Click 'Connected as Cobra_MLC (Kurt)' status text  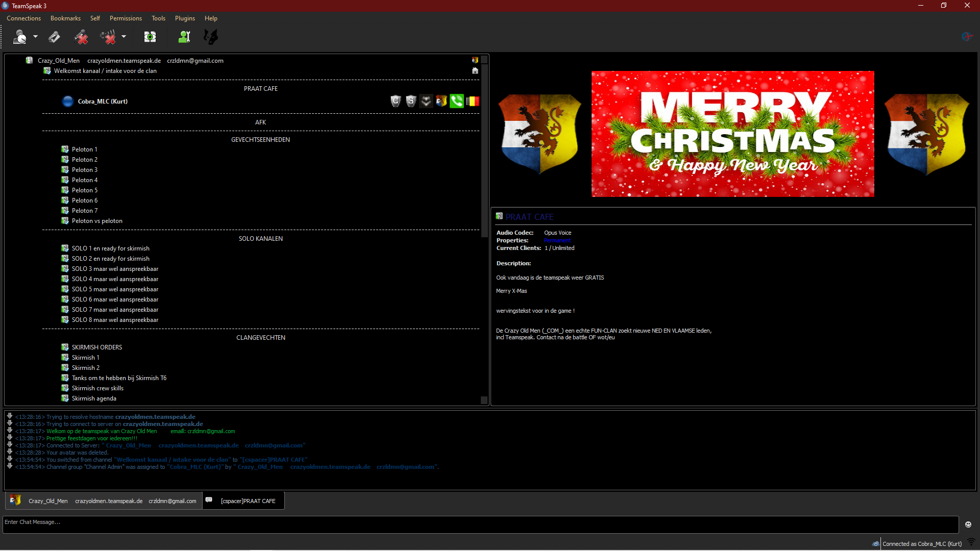(x=922, y=544)
